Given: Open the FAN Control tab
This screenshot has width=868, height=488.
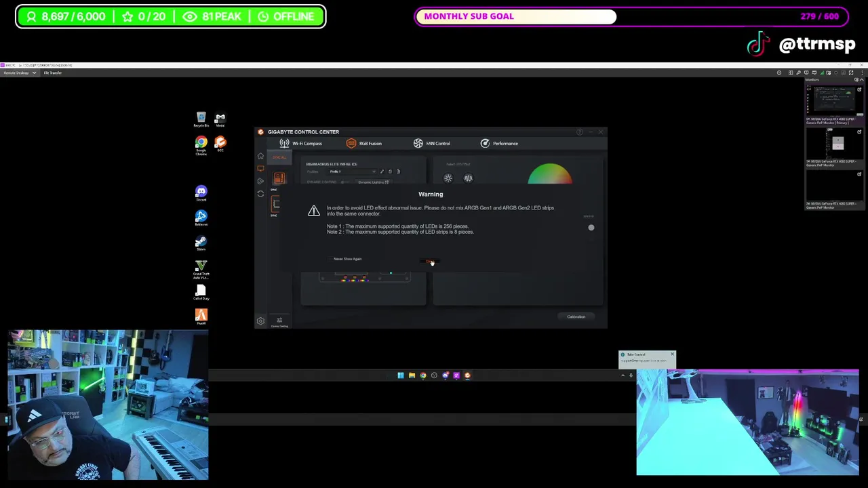Looking at the screenshot, I should pyautogui.click(x=432, y=144).
